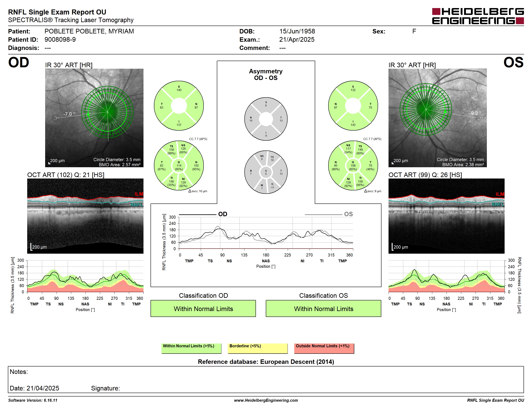Click the Heidelberg Engineering logo
Screen dimensions: 532x411
pos(478,16)
